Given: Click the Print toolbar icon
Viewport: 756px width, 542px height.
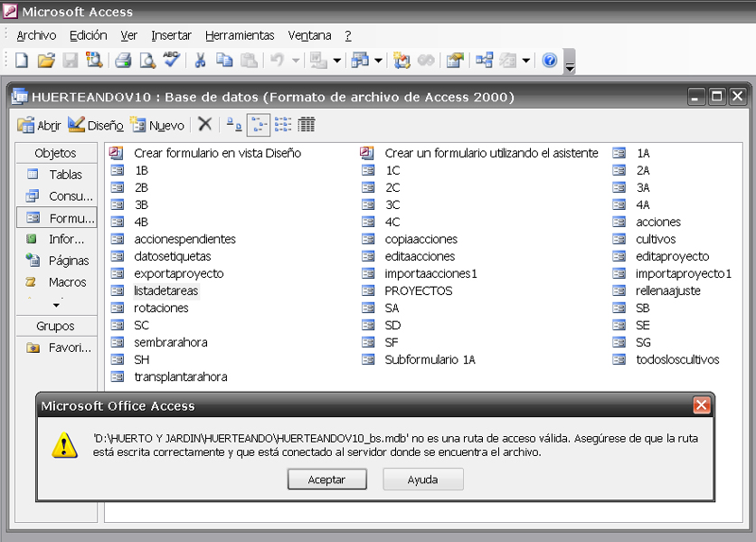Looking at the screenshot, I should tap(123, 61).
